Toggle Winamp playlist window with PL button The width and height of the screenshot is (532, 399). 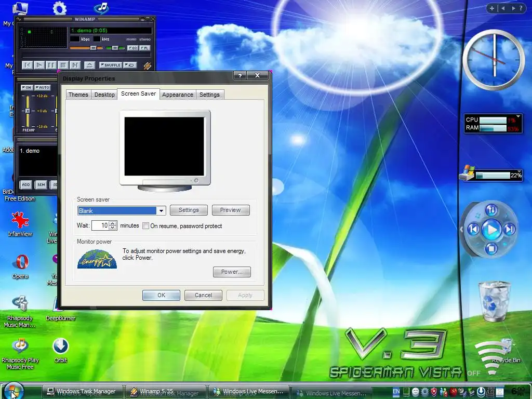coord(144,48)
